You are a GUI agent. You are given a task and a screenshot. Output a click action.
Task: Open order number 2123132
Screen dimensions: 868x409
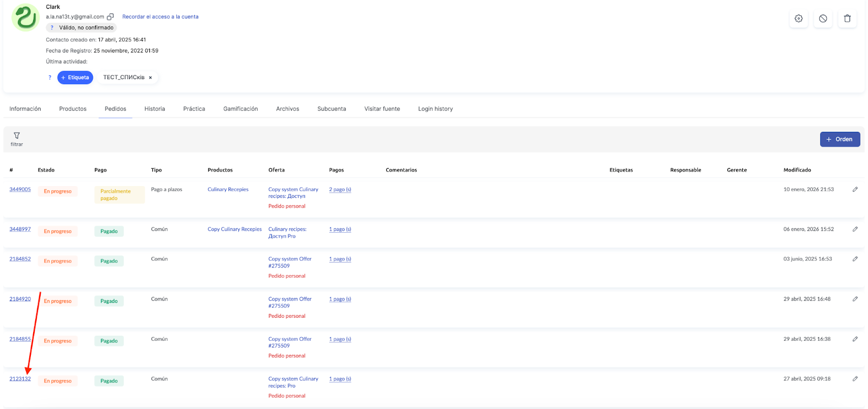coord(20,379)
